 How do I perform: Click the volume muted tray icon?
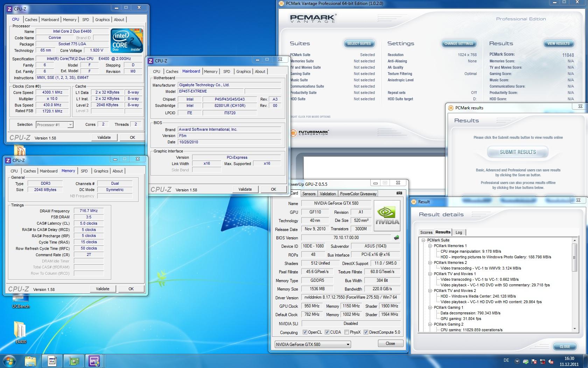pyautogui.click(x=552, y=361)
